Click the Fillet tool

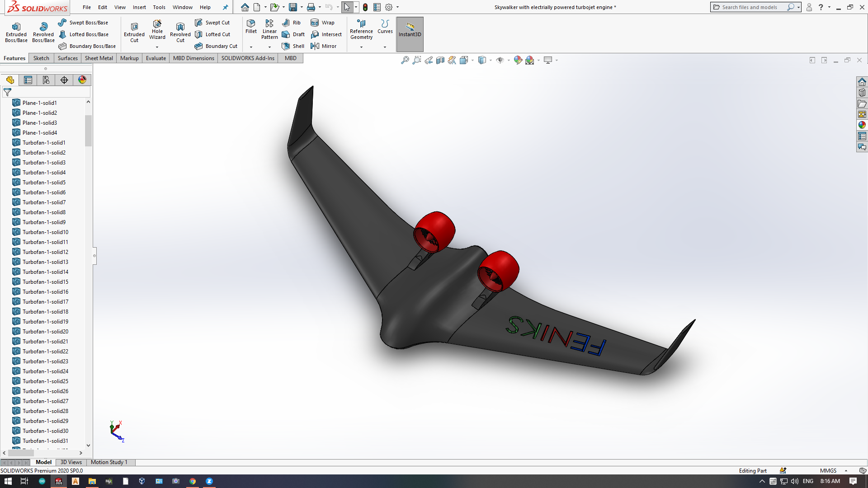click(251, 27)
